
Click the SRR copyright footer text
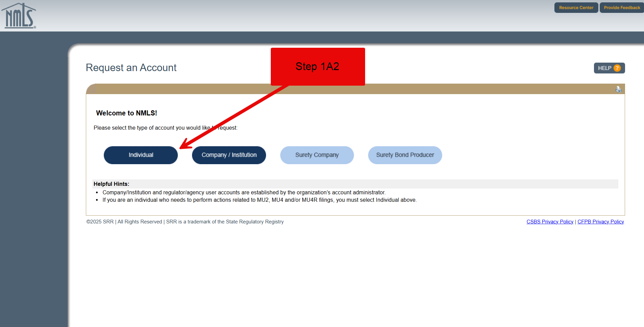pos(185,222)
